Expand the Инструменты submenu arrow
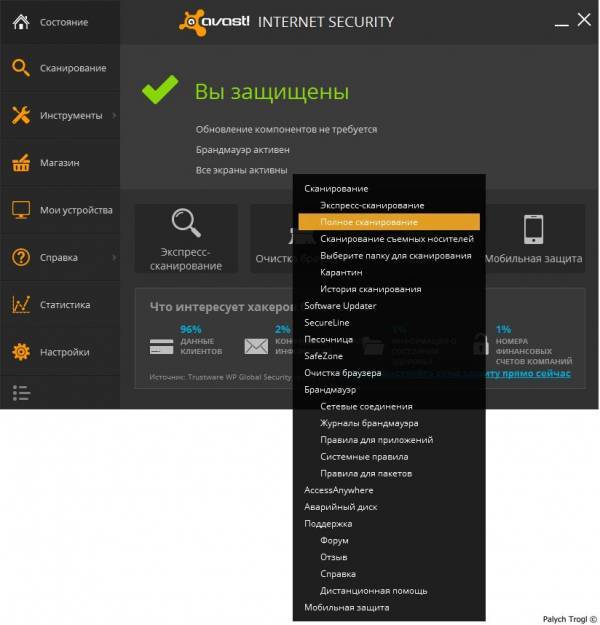 [114, 115]
